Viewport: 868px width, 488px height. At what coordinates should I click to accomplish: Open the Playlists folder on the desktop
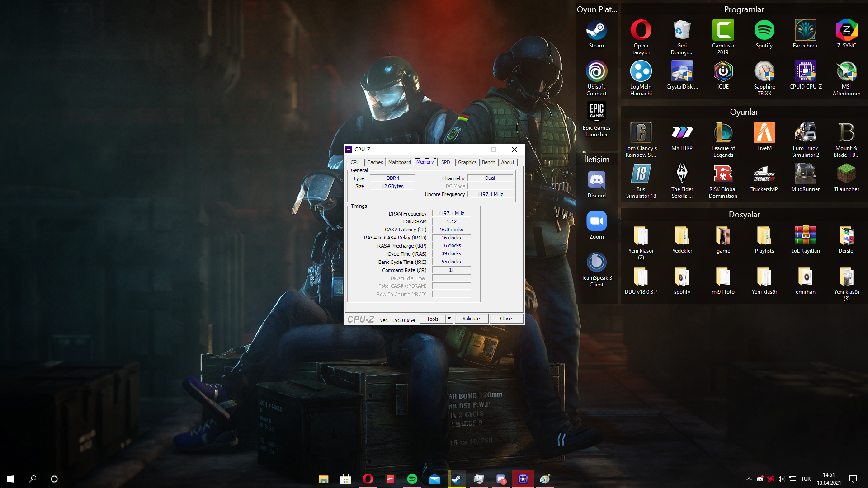coord(764,236)
